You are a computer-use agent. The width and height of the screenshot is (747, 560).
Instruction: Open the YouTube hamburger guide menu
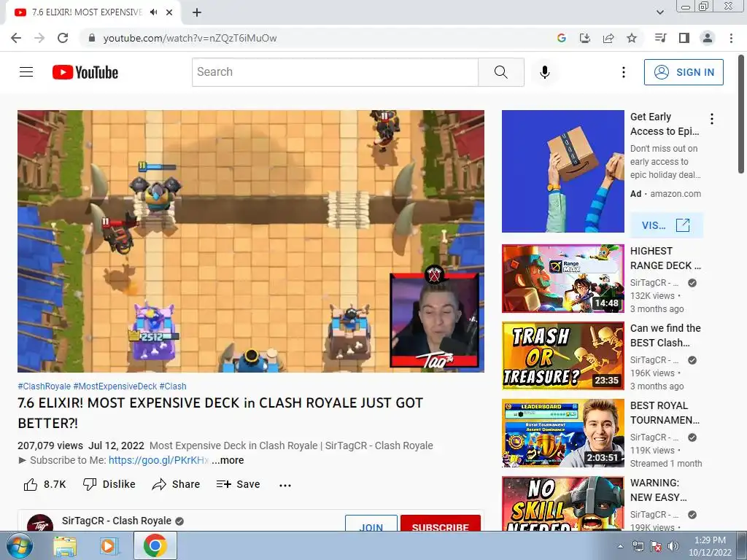point(26,72)
